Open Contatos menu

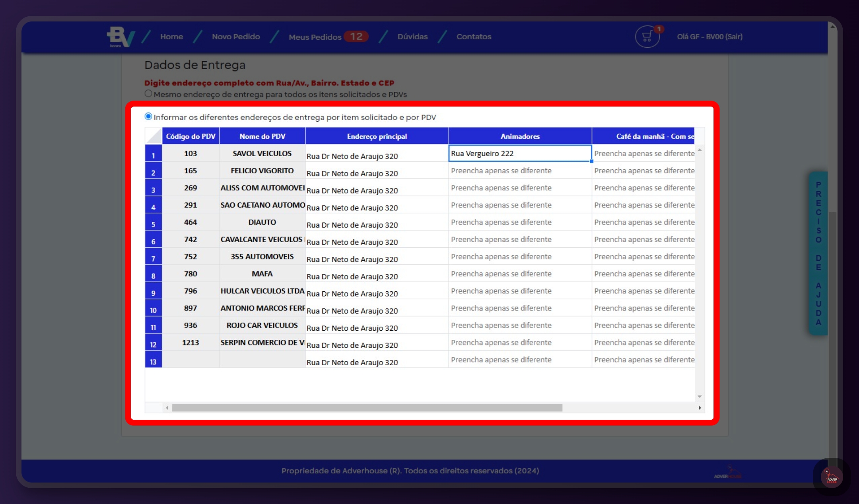click(474, 37)
